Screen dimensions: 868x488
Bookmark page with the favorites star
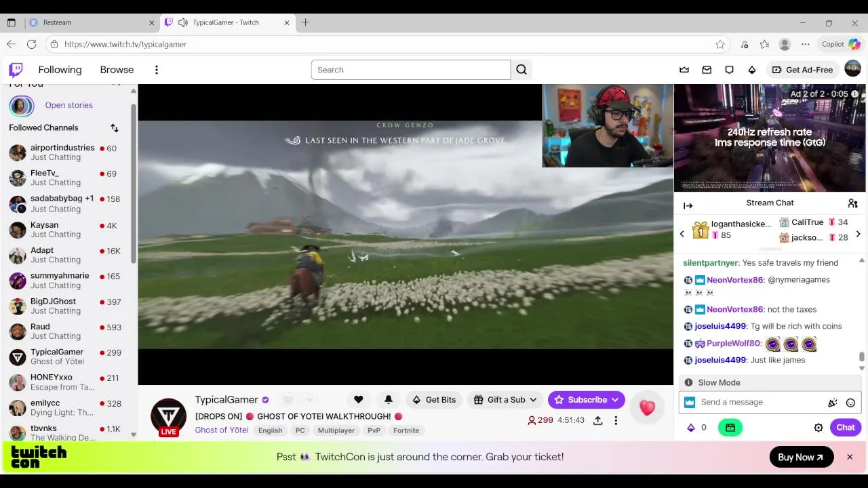[x=720, y=44]
